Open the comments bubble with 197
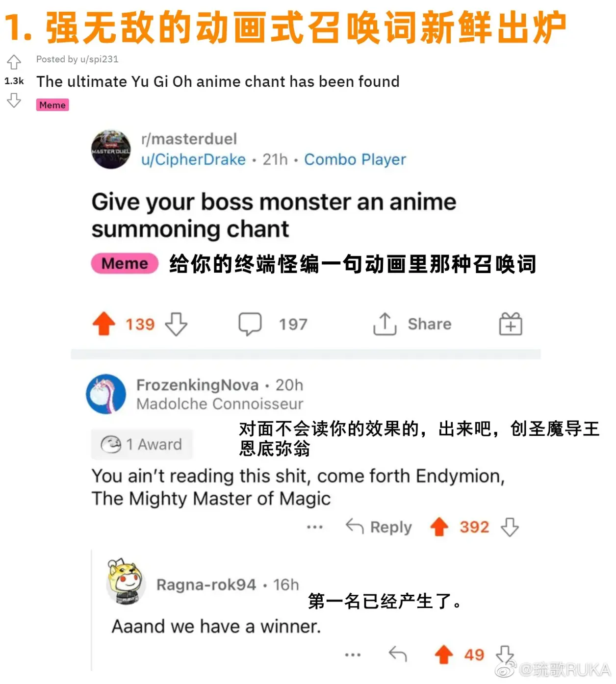The height and width of the screenshot is (684, 616). pyautogui.click(x=250, y=324)
